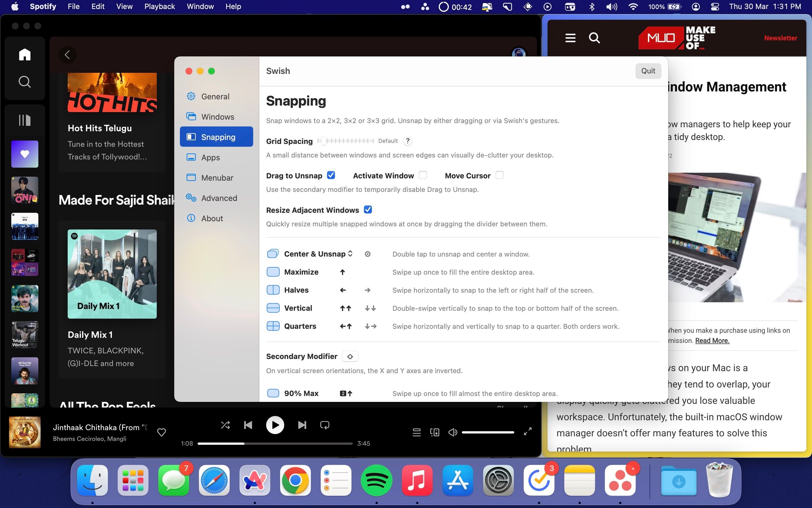
Task: Adjust the Spotify volume slider
Action: click(488, 432)
